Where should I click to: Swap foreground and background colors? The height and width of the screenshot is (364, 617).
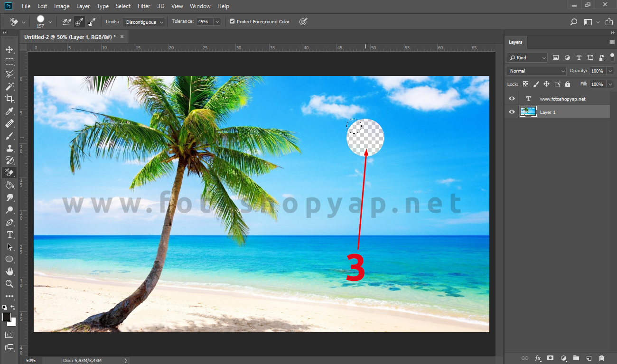13,308
